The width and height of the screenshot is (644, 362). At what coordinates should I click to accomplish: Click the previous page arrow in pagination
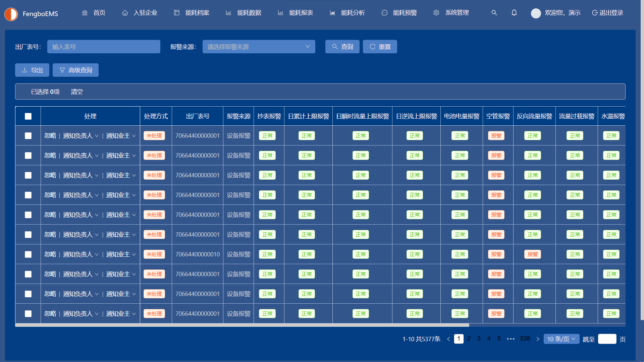click(448, 339)
